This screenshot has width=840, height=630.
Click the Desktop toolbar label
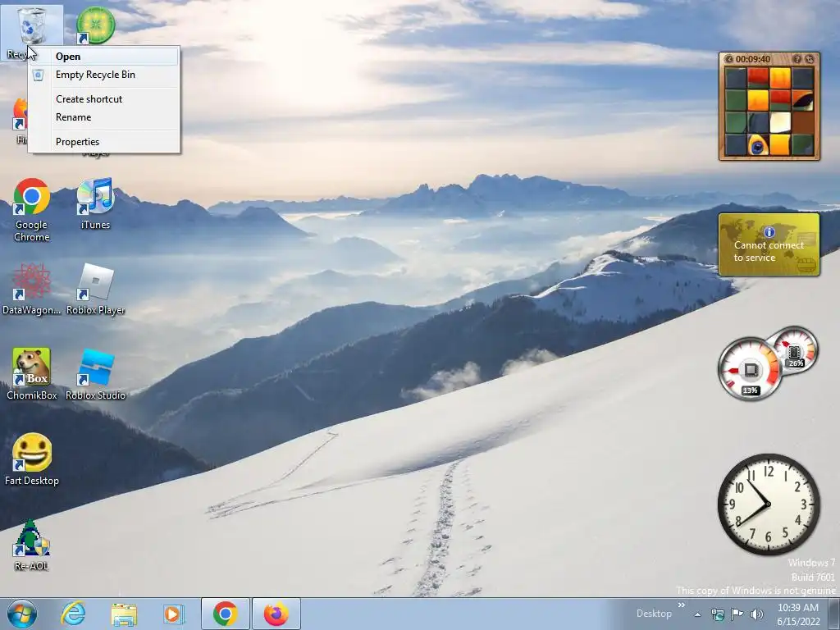tap(654, 614)
